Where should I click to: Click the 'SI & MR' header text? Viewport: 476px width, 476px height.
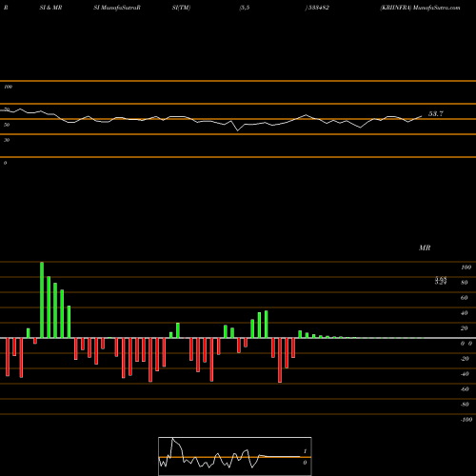click(x=50, y=8)
